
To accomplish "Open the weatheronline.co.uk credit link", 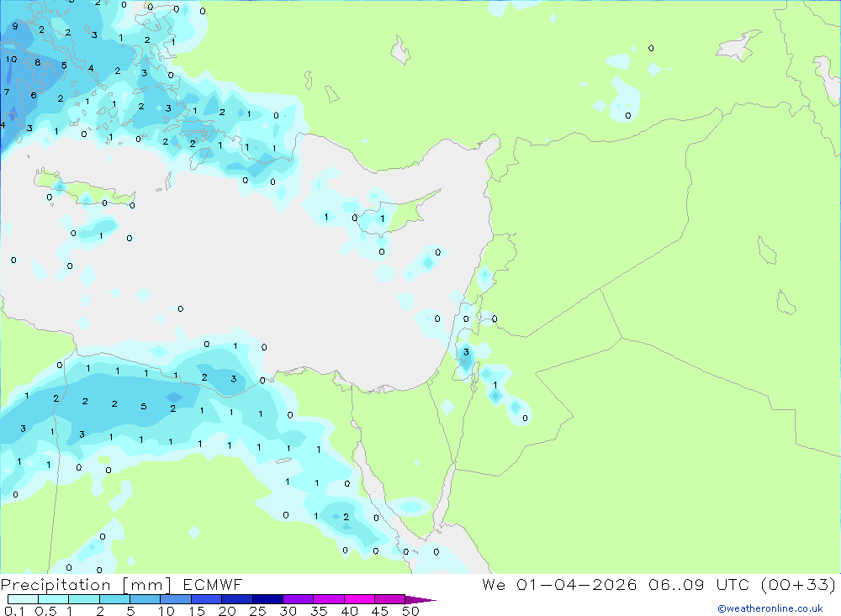I will point(770,608).
